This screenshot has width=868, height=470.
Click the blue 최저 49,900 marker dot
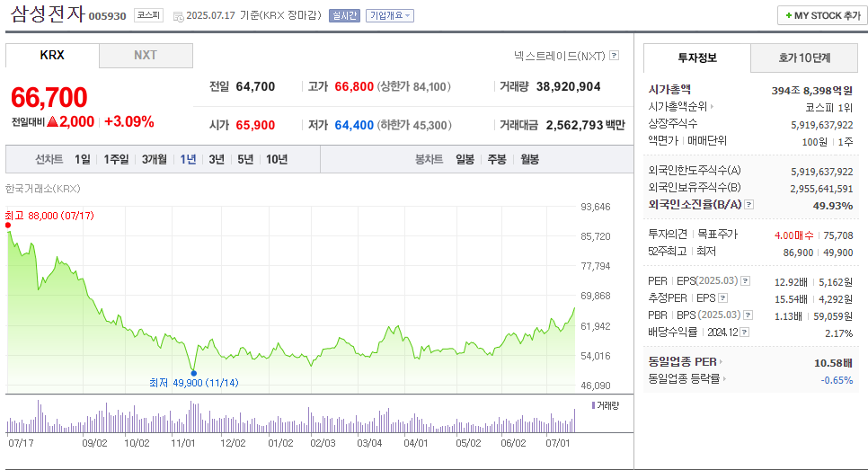194,373
